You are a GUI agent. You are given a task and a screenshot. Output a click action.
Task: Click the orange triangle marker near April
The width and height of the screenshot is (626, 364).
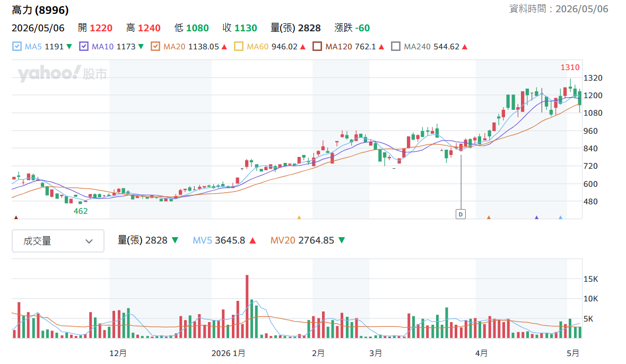(489, 218)
